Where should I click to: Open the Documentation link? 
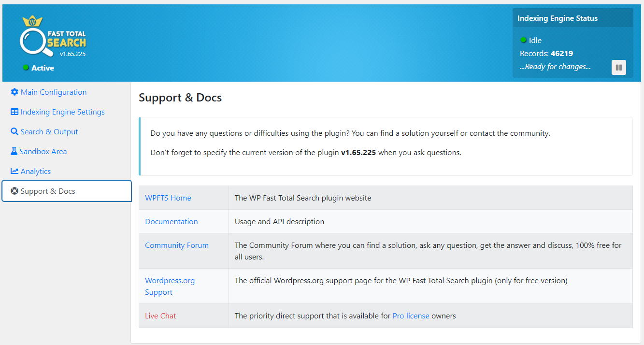click(172, 221)
